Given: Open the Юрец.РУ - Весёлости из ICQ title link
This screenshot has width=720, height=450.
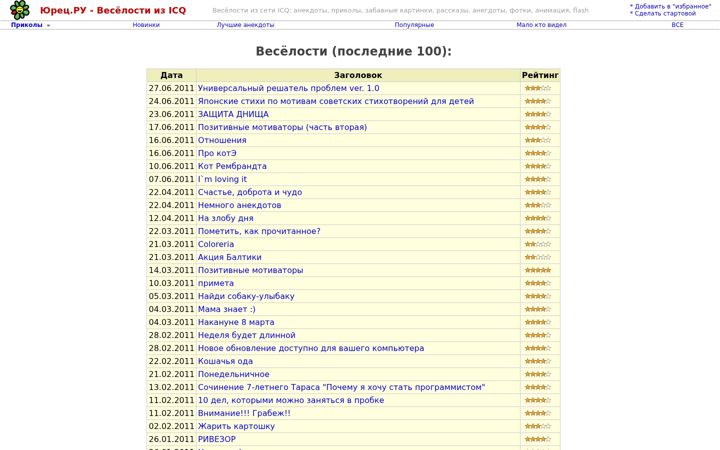Looking at the screenshot, I should (x=113, y=10).
